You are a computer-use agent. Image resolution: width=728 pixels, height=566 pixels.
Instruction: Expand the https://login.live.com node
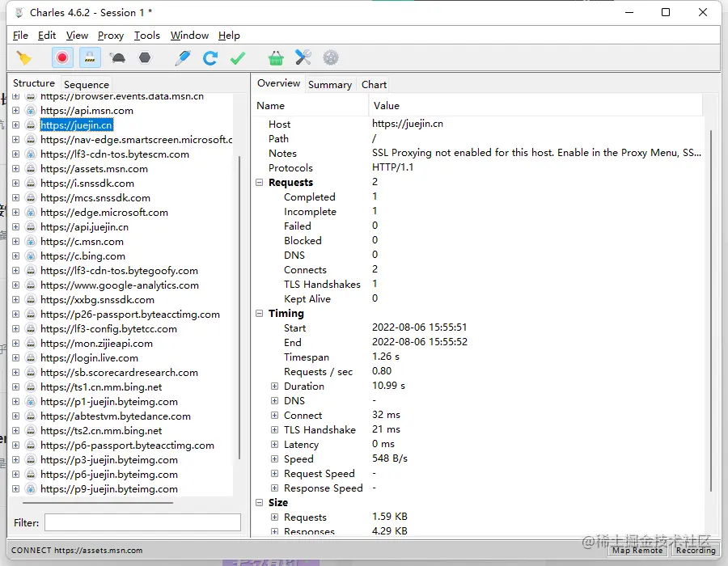click(16, 357)
